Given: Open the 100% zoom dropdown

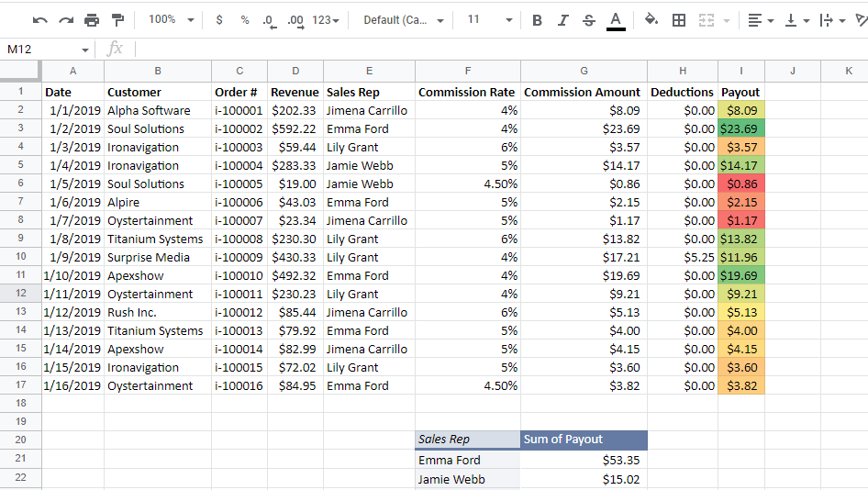Looking at the screenshot, I should pos(172,20).
